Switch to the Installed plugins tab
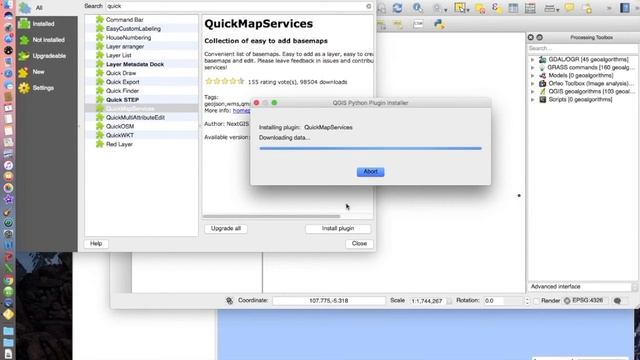 point(47,24)
